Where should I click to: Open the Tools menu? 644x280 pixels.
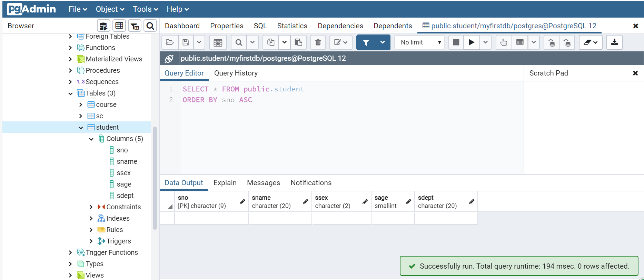(145, 9)
